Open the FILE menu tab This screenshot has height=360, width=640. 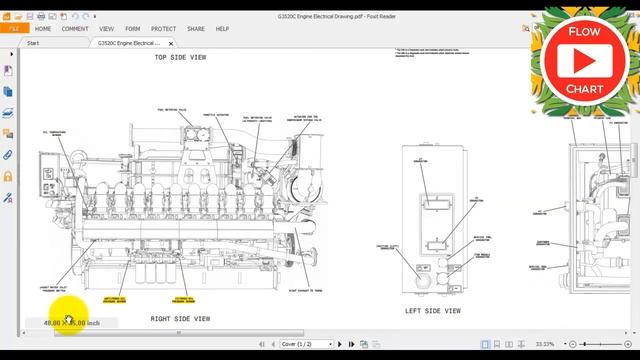click(14, 29)
